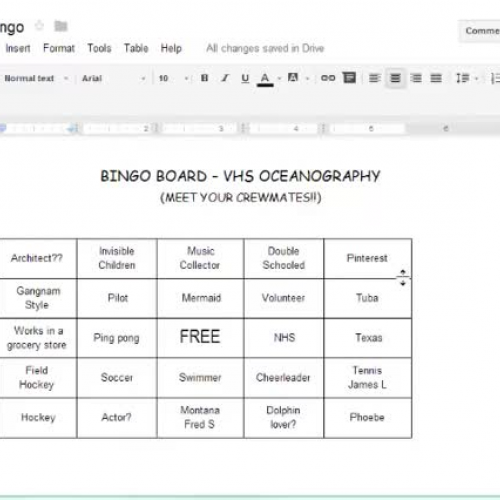
Task: Click the NHS cell
Action: 284,338
